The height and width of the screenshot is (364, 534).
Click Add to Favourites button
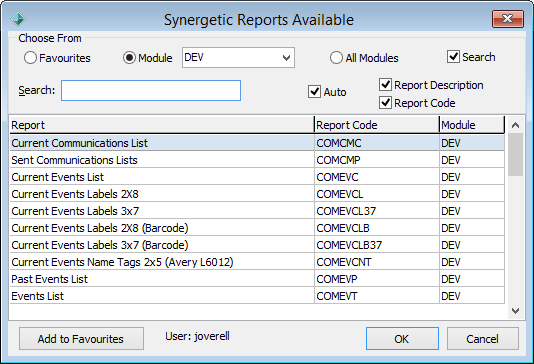point(81,339)
